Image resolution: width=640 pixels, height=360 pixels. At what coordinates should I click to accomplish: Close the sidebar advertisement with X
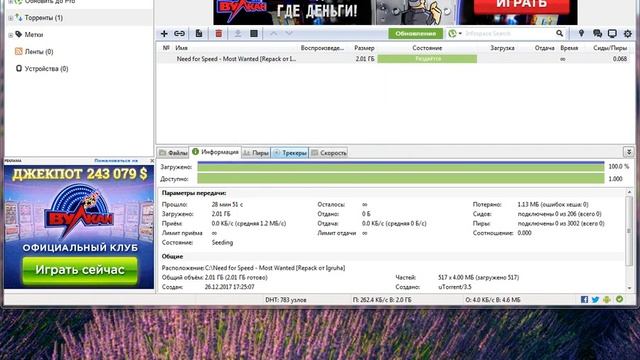click(152, 161)
